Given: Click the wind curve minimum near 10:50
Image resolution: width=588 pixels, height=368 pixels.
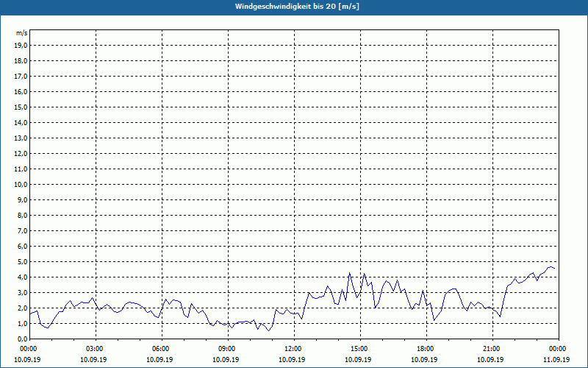Looking at the screenshot, I should pos(268,330).
